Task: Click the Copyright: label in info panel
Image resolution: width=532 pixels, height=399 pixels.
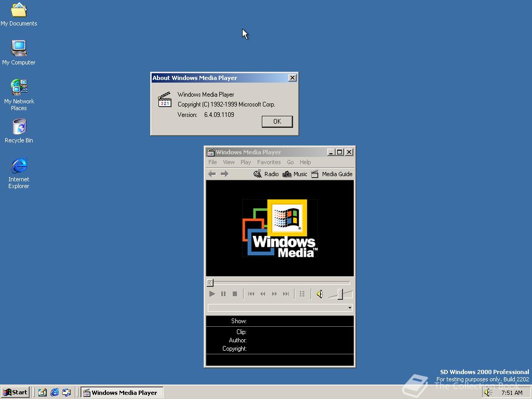Action: (234, 349)
